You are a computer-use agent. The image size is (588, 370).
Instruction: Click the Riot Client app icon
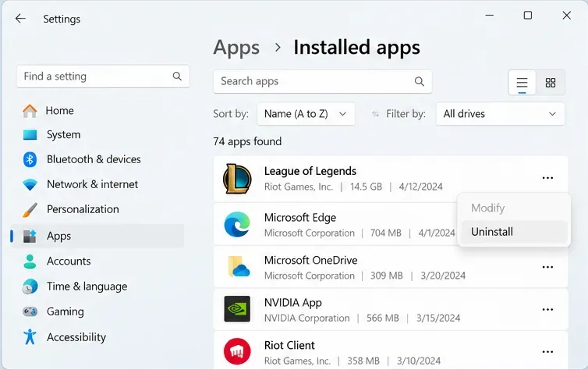(x=237, y=351)
